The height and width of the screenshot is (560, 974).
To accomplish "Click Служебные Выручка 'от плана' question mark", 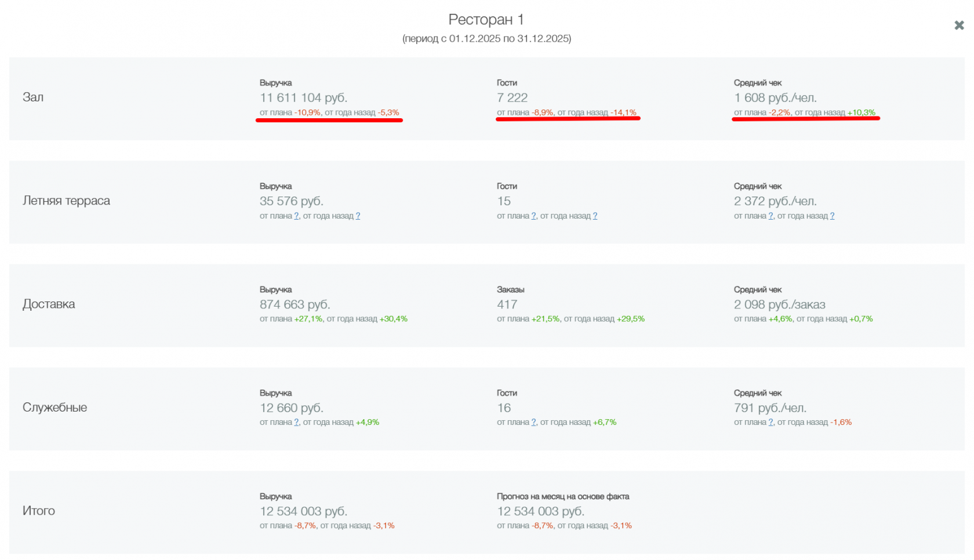I will (x=297, y=423).
